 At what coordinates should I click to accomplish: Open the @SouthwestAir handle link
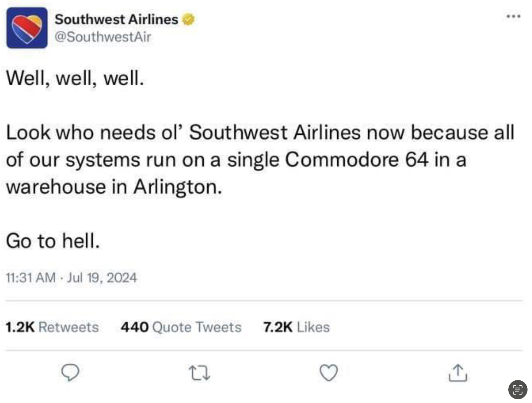click(x=103, y=37)
